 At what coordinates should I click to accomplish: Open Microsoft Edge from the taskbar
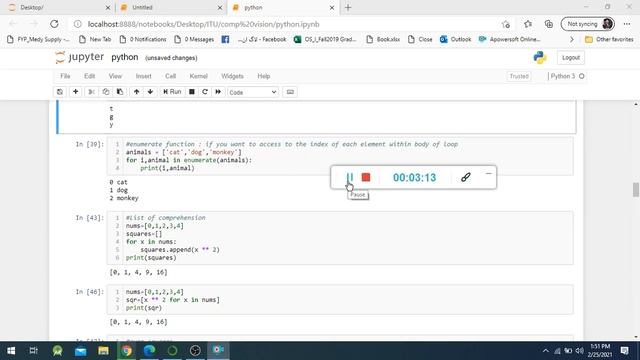tap(149, 350)
